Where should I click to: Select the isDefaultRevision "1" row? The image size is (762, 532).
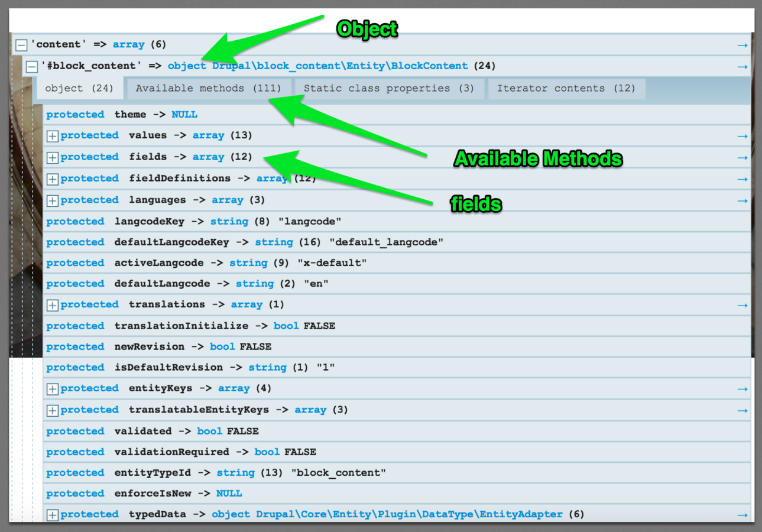pos(397,368)
